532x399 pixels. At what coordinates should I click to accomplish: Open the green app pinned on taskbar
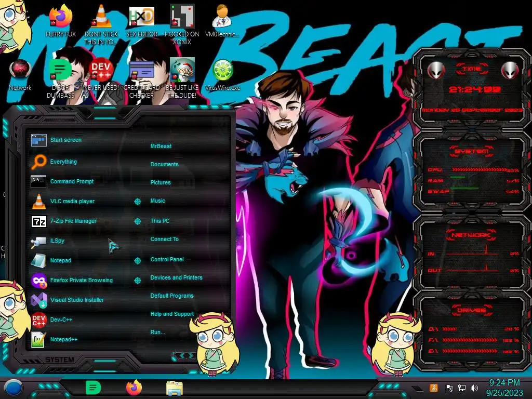click(93, 388)
